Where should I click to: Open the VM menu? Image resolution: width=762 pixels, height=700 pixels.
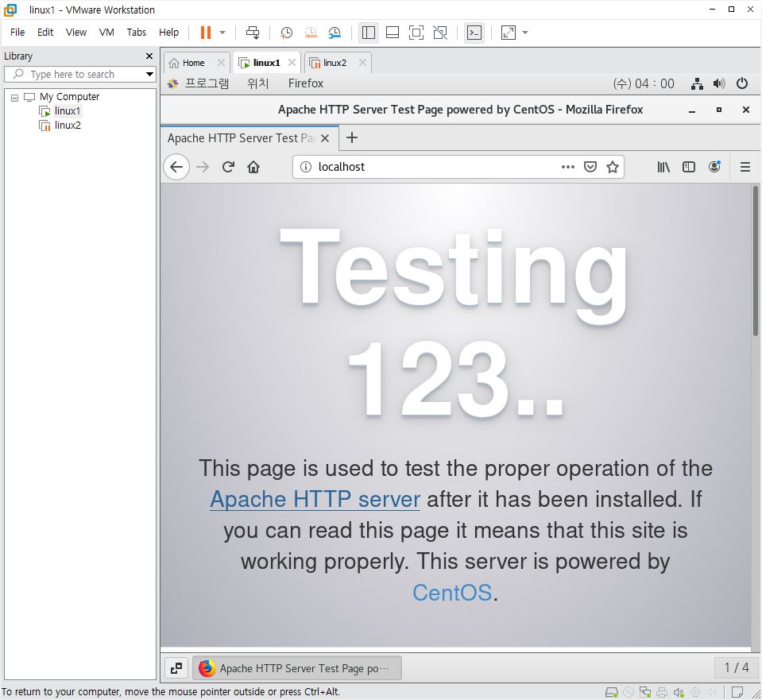pyautogui.click(x=106, y=32)
